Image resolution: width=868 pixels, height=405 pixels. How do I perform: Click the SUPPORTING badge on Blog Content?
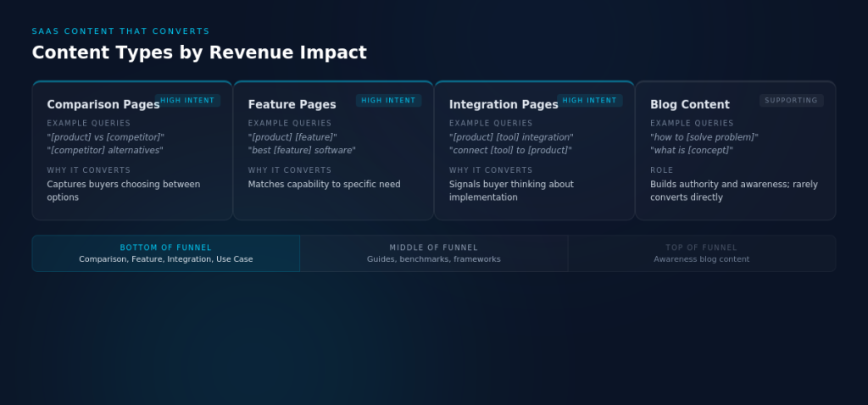[x=791, y=101]
